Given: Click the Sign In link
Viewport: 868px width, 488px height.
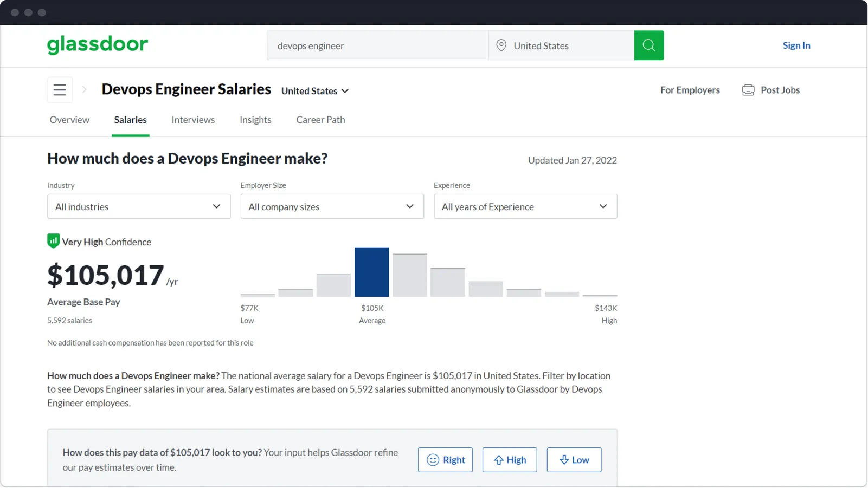Looking at the screenshot, I should tap(796, 45).
